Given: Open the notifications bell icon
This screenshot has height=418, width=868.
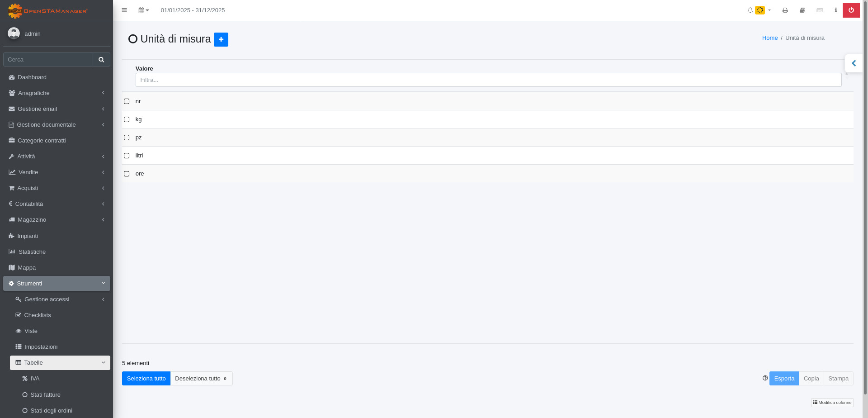Looking at the screenshot, I should point(750,10).
